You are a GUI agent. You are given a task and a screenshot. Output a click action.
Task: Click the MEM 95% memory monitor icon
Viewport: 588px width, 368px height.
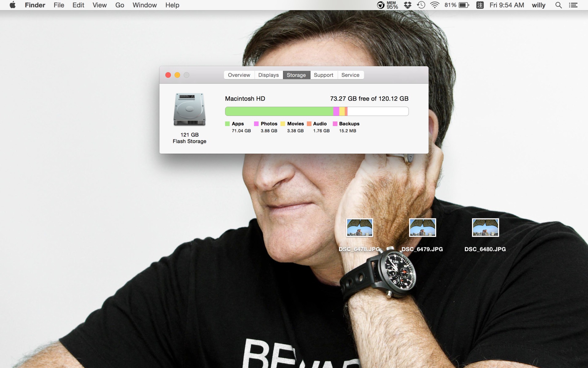pyautogui.click(x=392, y=5)
